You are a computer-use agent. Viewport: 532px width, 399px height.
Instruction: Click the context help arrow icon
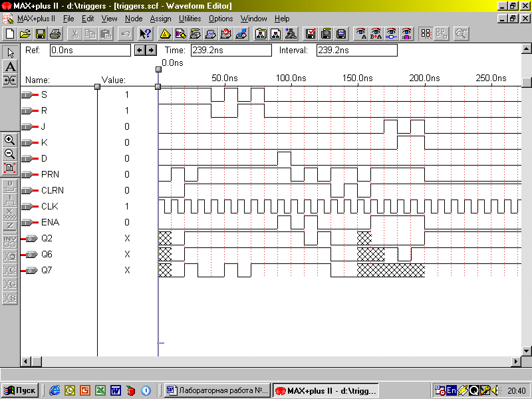146,33
